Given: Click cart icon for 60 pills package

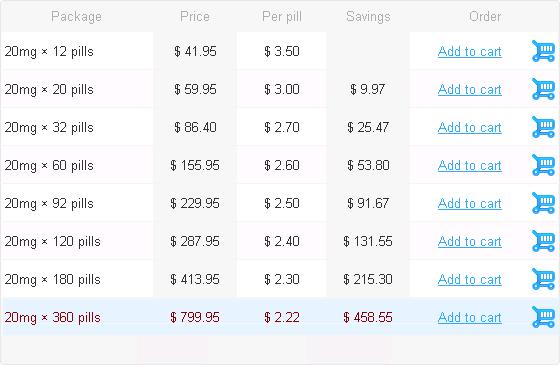Looking at the screenshot, I should [543, 165].
